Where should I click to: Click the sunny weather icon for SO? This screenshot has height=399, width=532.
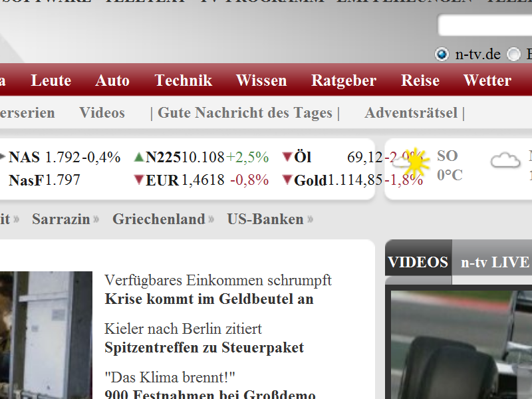[412, 163]
